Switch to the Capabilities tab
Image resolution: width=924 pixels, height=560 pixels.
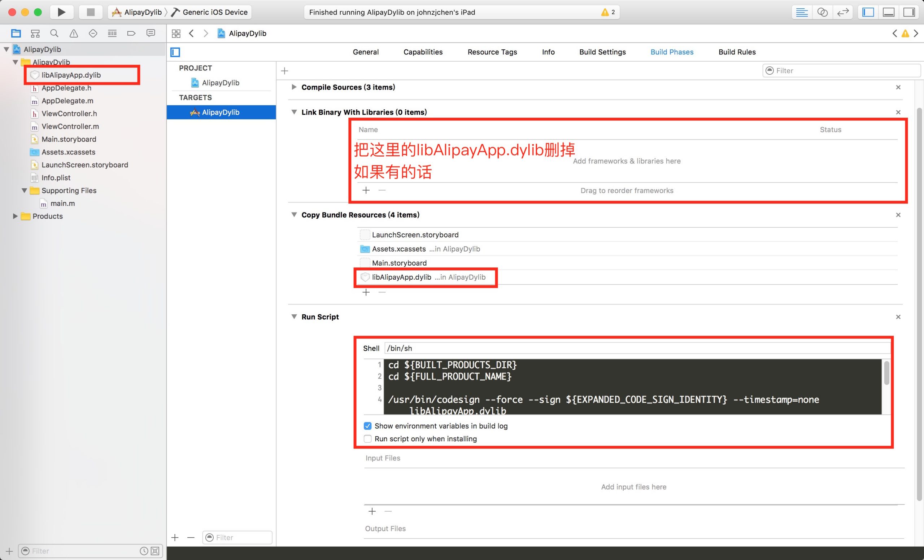click(423, 52)
